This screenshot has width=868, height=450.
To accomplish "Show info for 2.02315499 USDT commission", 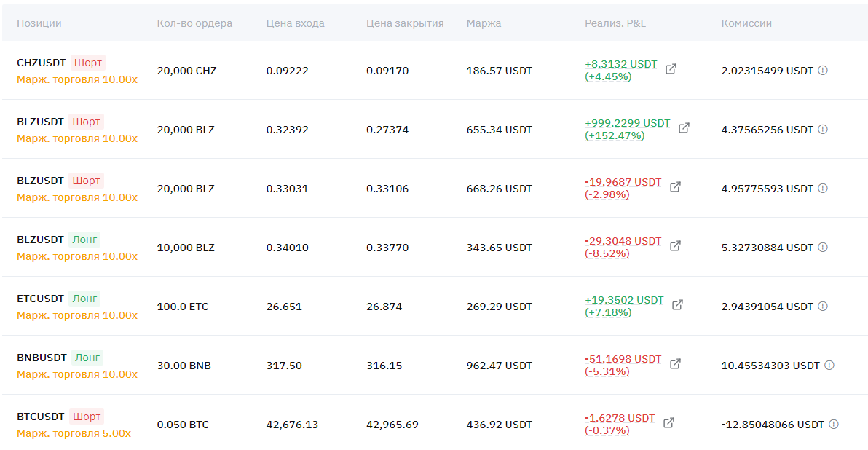I will point(823,71).
